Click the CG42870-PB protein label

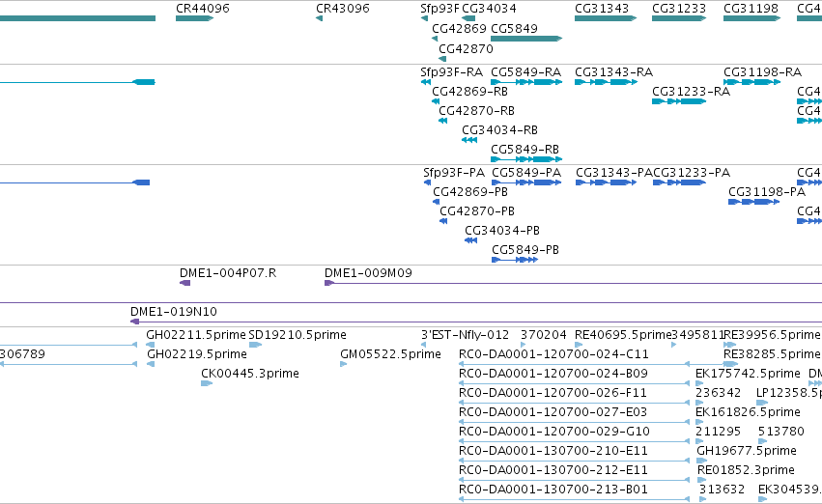477,211
